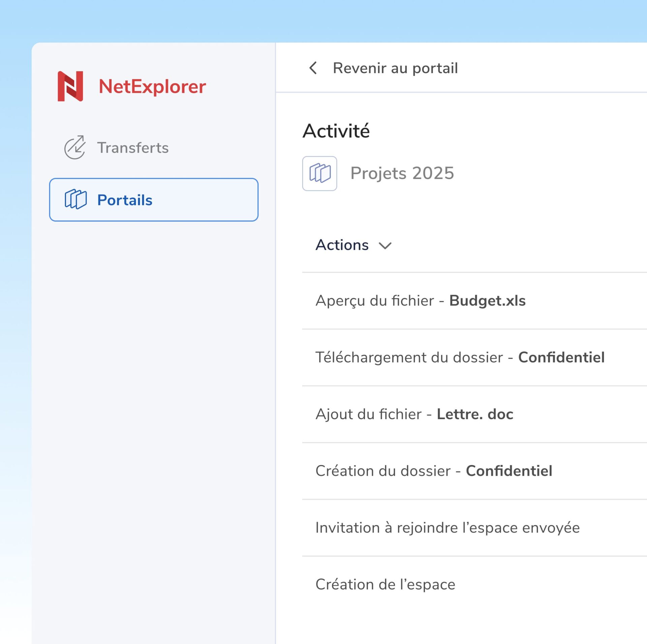The height and width of the screenshot is (644, 647).
Task: Open the Actions filter label
Action: (342, 245)
